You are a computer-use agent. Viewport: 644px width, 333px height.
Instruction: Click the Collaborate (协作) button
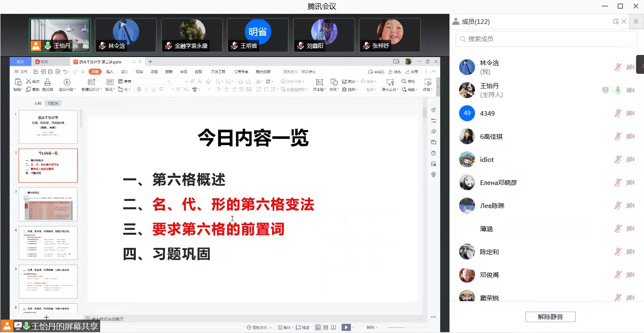(395, 72)
